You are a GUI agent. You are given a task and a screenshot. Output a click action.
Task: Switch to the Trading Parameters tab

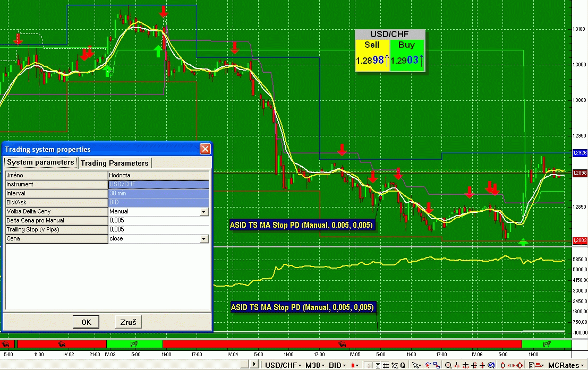pos(115,163)
